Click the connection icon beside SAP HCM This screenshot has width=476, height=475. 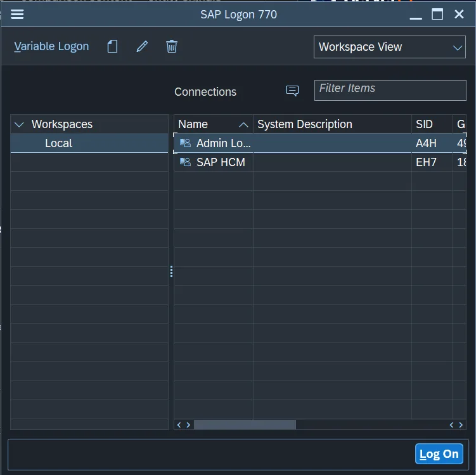click(x=185, y=162)
